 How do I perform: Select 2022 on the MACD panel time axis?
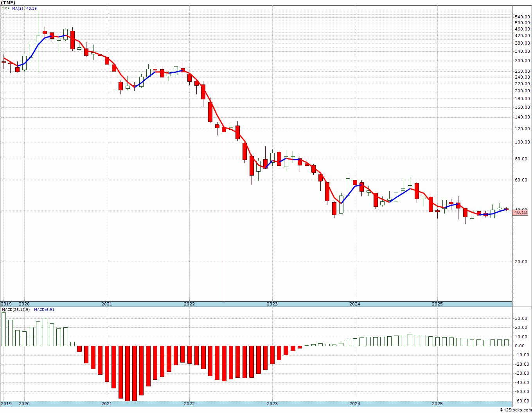[x=189, y=404]
